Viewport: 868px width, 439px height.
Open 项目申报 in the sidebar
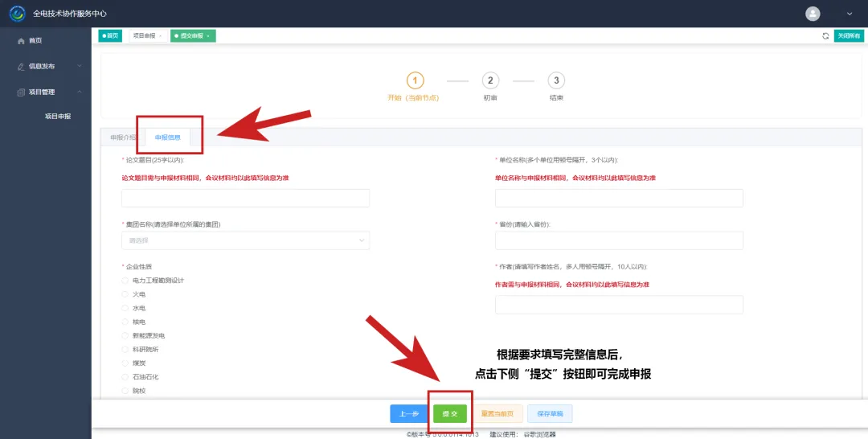pyautogui.click(x=58, y=117)
